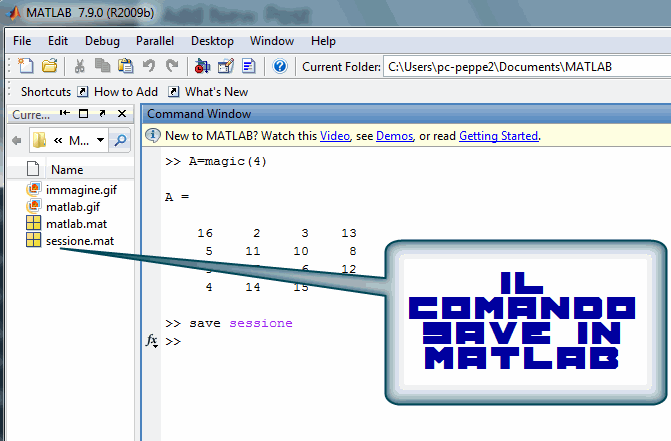Follow the Demos link
Image resolution: width=671 pixels, height=441 pixels.
pos(395,136)
